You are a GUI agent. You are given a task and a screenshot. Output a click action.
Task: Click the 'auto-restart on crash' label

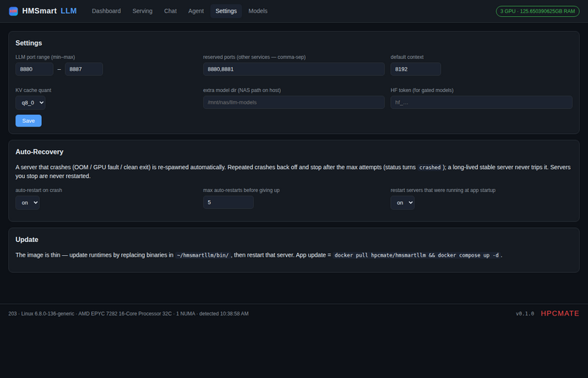39,190
